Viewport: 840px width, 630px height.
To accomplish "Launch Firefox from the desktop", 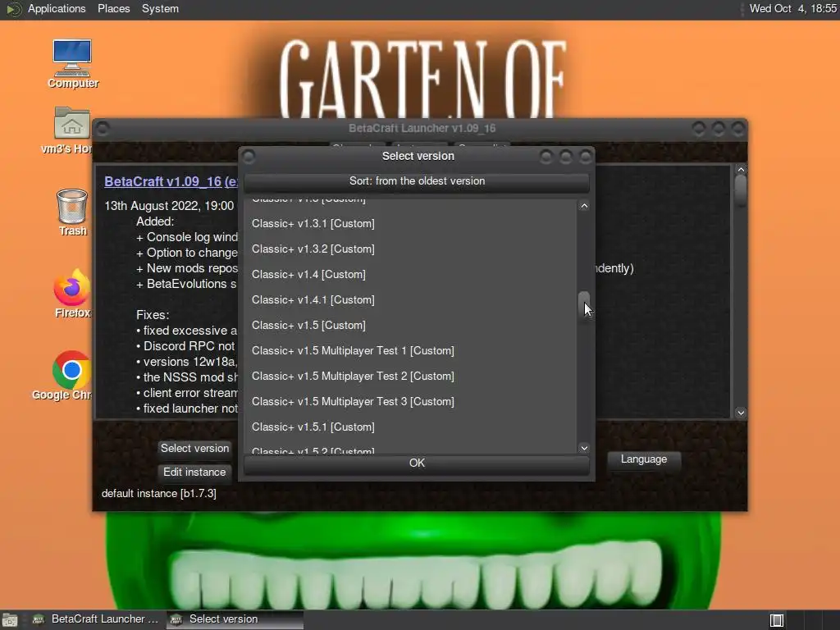I will click(x=72, y=294).
